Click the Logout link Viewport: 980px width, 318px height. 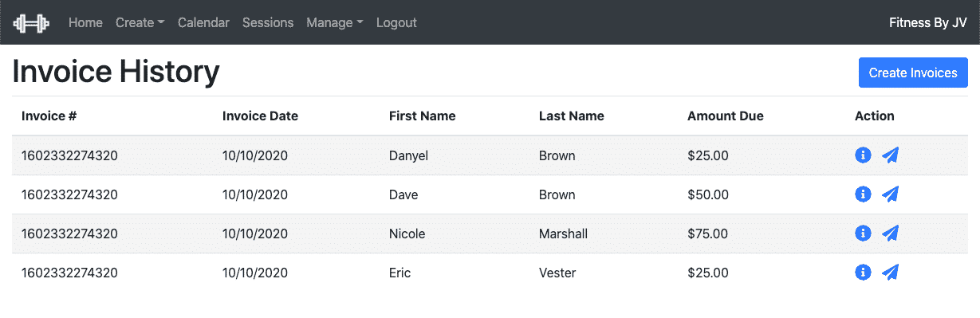(396, 22)
